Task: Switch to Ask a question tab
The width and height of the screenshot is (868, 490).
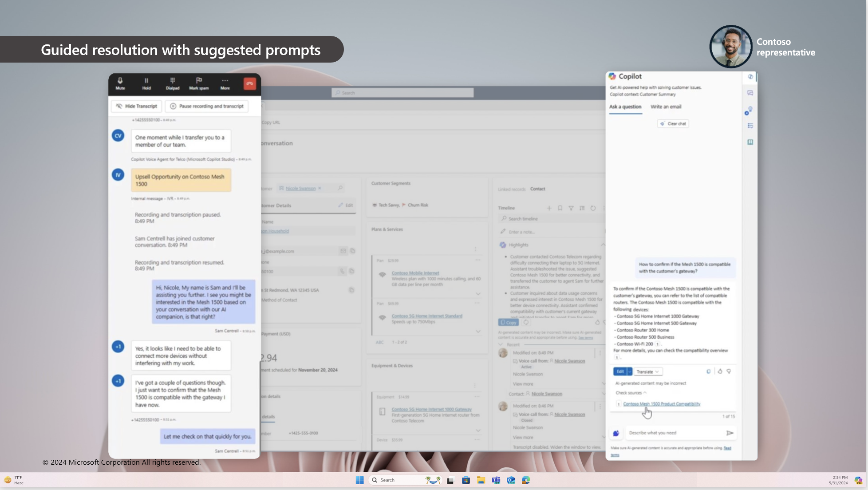Action: (625, 107)
